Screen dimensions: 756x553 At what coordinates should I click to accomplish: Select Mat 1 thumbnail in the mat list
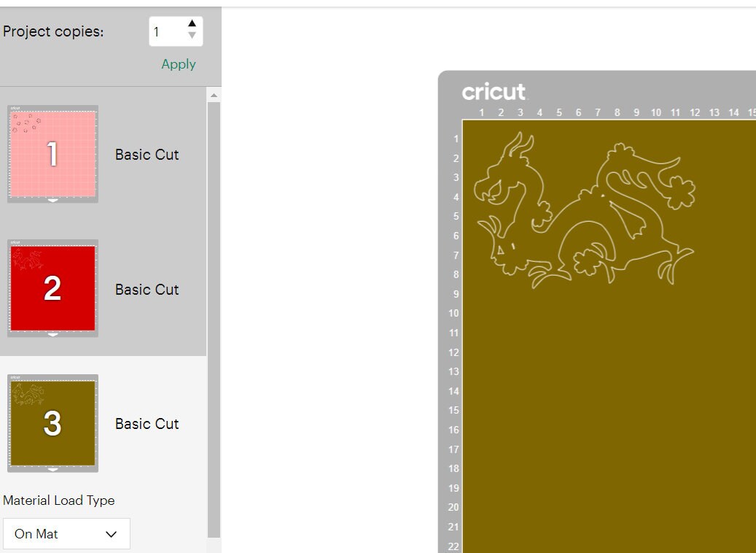pos(52,153)
